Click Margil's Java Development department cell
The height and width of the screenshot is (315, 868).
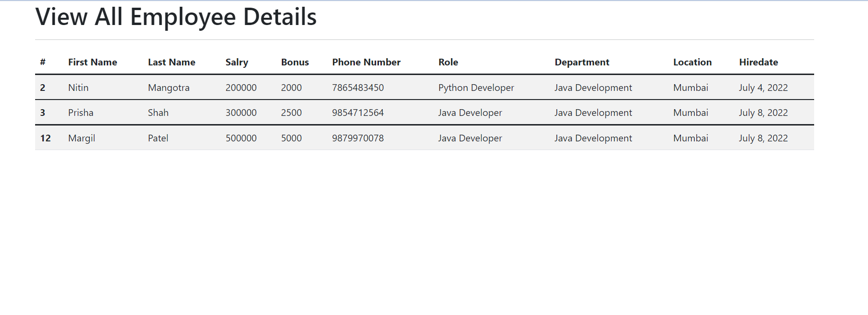pyautogui.click(x=593, y=139)
